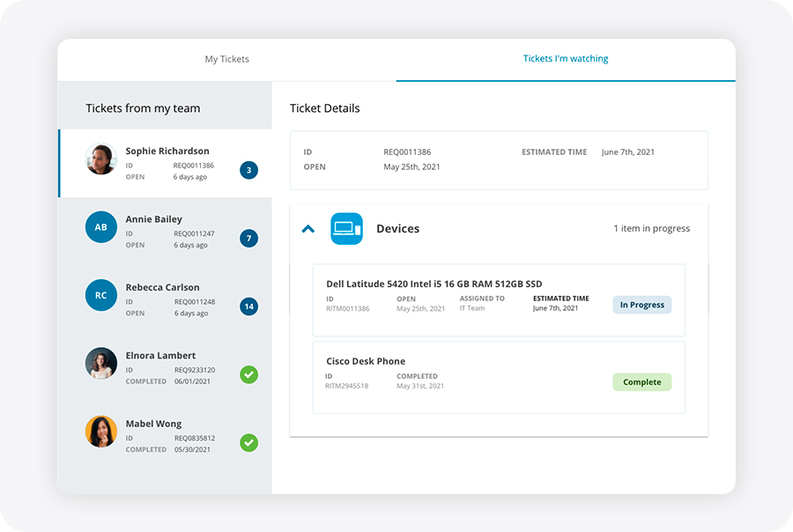Collapse the Devices section chevron
The width and height of the screenshot is (793, 532).
(x=308, y=229)
